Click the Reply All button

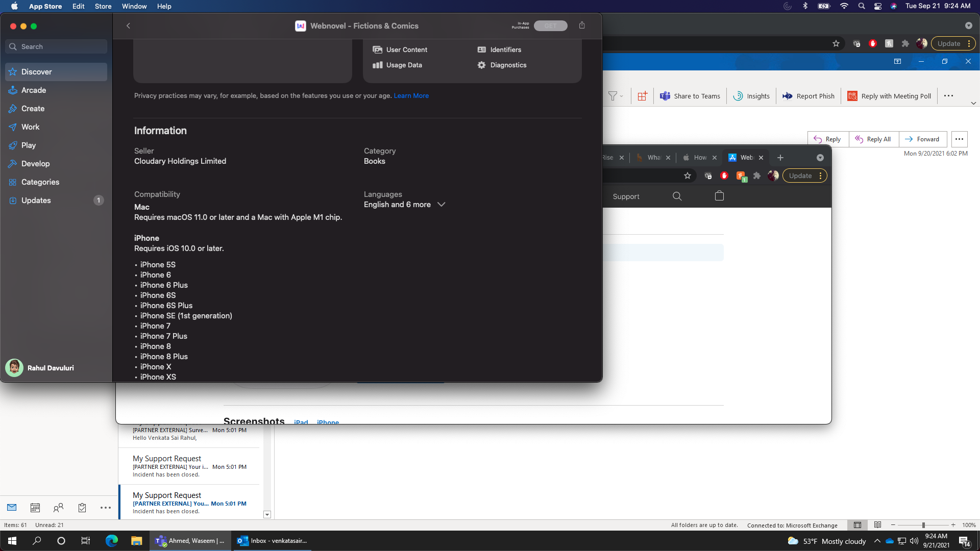click(873, 139)
